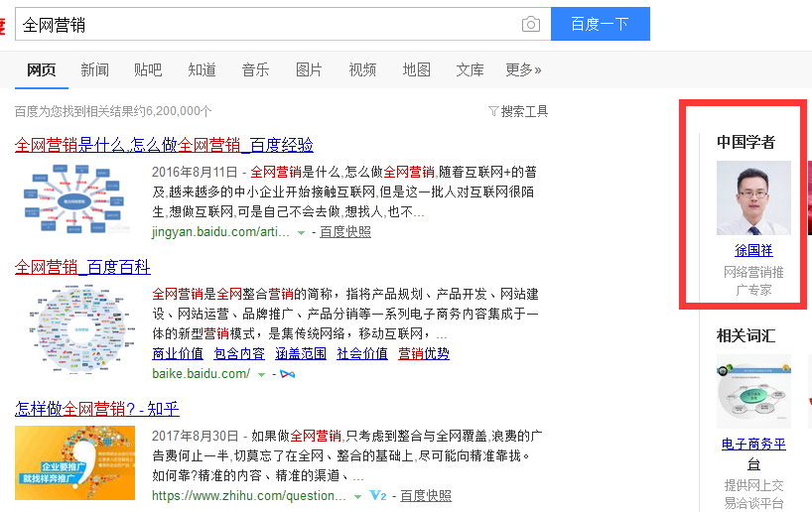The height and width of the screenshot is (512, 812).
Task: Open the 营销优势 sublink
Action: (424, 353)
